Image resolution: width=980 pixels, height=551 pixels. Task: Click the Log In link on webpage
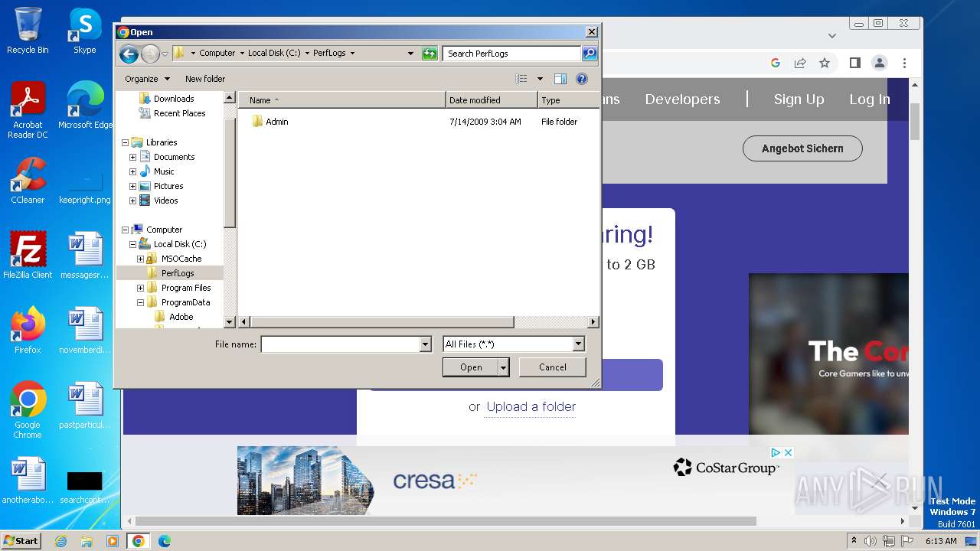[x=870, y=99]
